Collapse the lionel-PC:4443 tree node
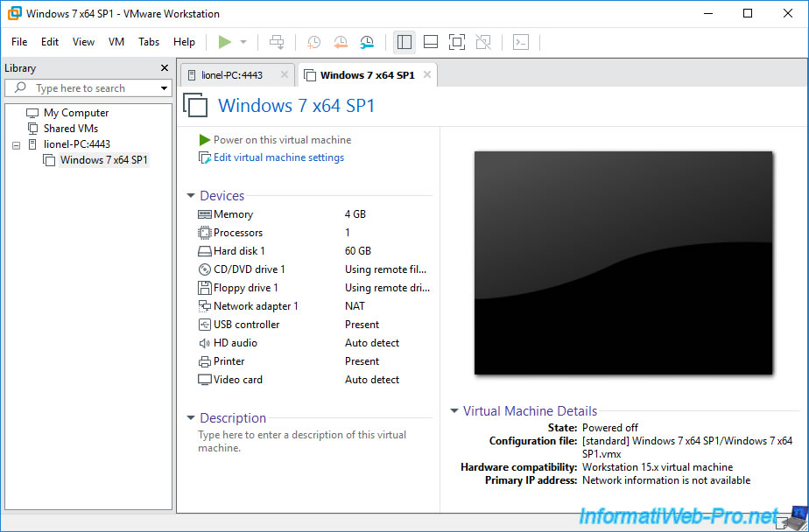The height and width of the screenshot is (532, 809). [x=16, y=145]
